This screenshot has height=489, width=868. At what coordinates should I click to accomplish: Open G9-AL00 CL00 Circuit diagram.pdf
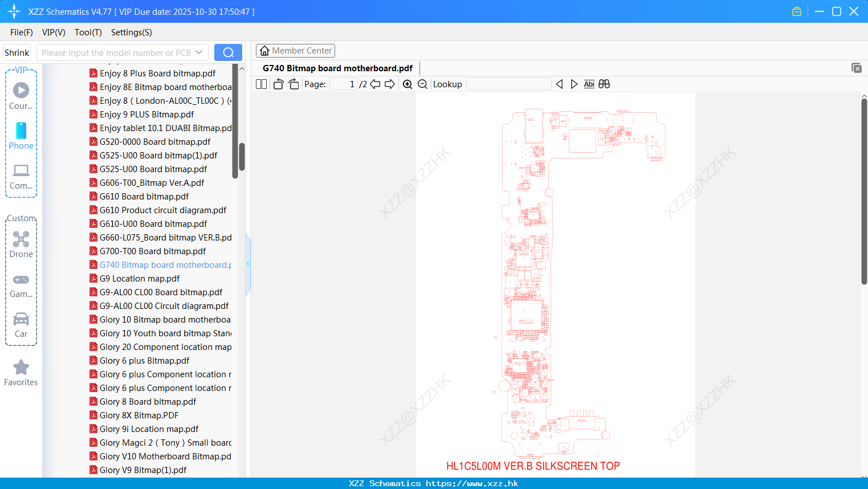159,306
